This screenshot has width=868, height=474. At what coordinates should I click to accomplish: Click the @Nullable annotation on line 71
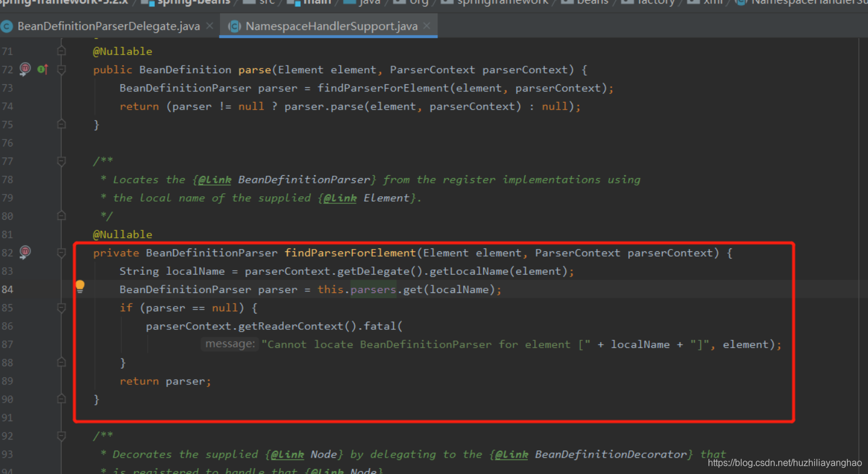tap(123, 52)
